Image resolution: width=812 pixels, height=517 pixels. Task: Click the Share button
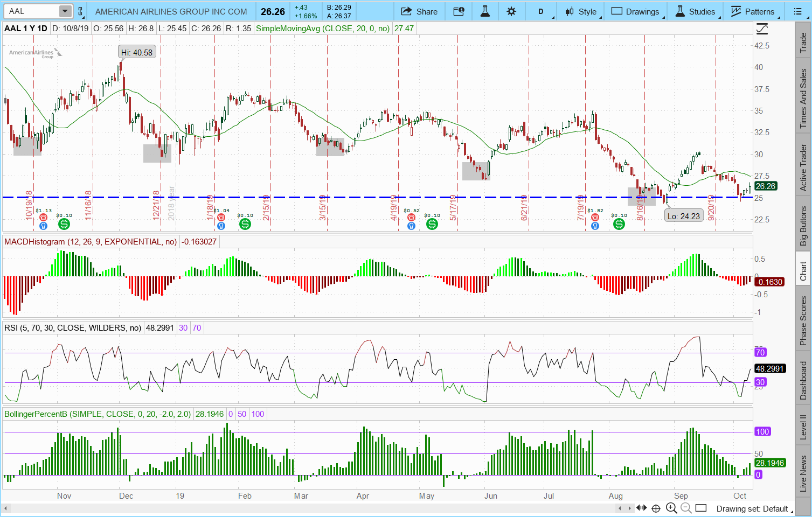[x=419, y=11]
